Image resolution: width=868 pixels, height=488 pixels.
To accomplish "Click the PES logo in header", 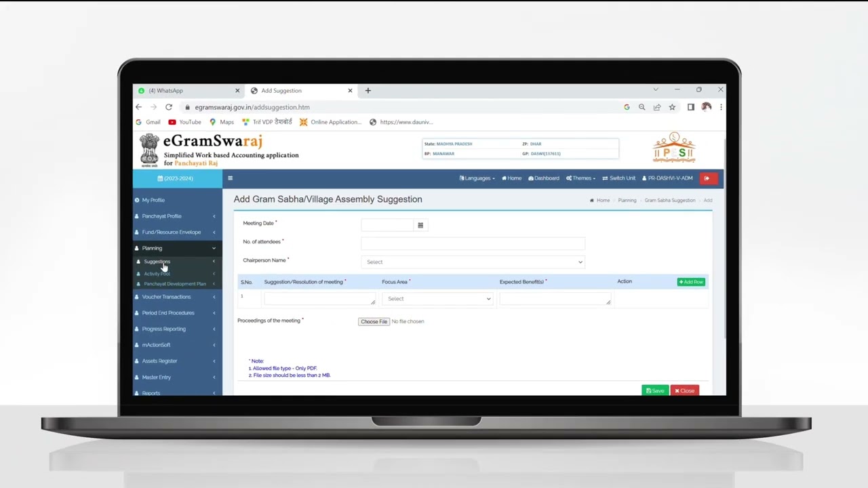I will (674, 148).
